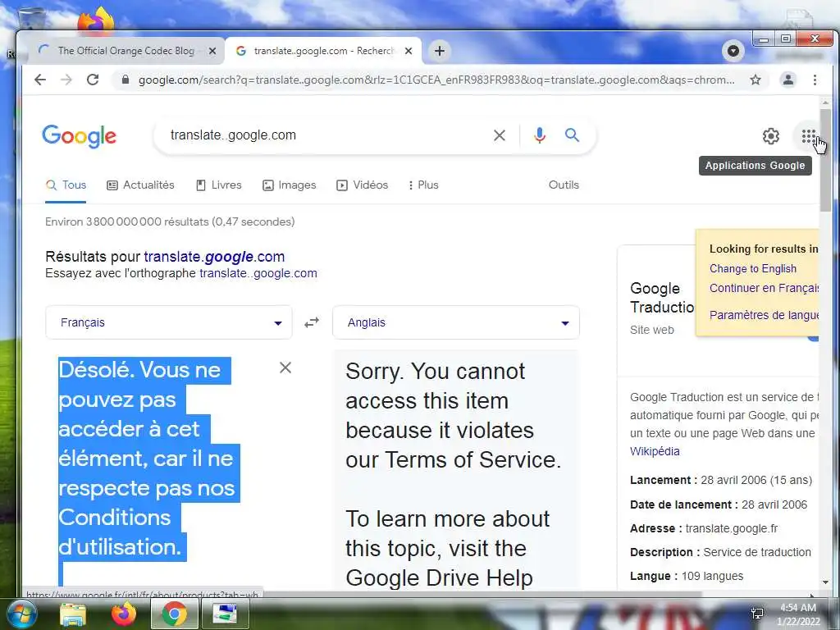This screenshot has width=840, height=630.
Task: Click the Date de lancement 28 avril 2006 line
Action: (x=719, y=504)
